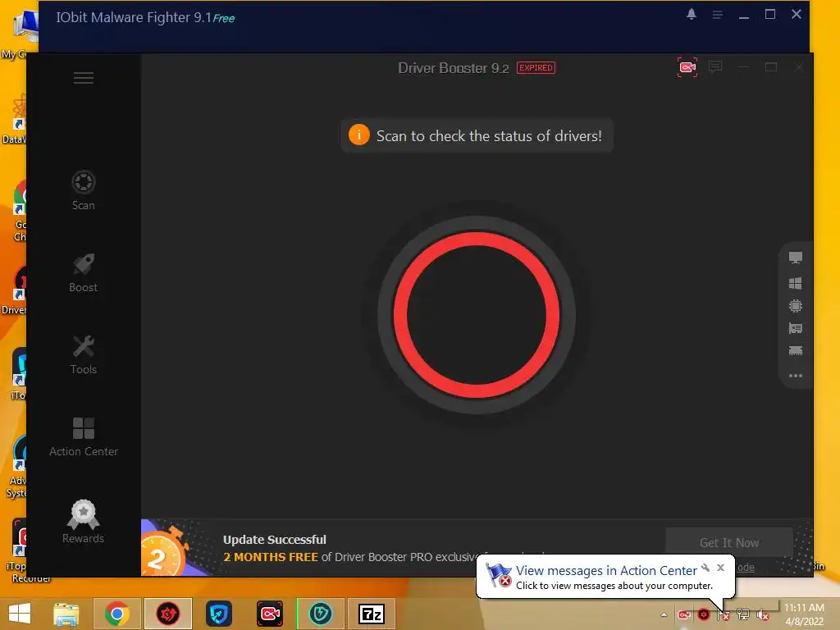Open the Windows Start button
Image resolution: width=840 pixels, height=630 pixels.
(20, 614)
